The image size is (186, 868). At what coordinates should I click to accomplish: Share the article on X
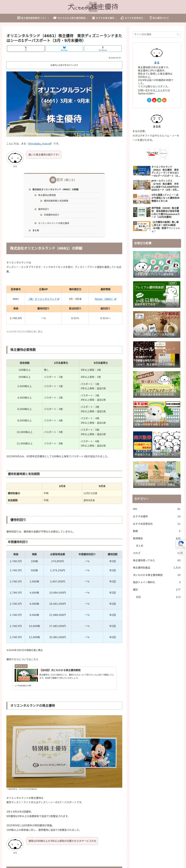coord(26,48)
